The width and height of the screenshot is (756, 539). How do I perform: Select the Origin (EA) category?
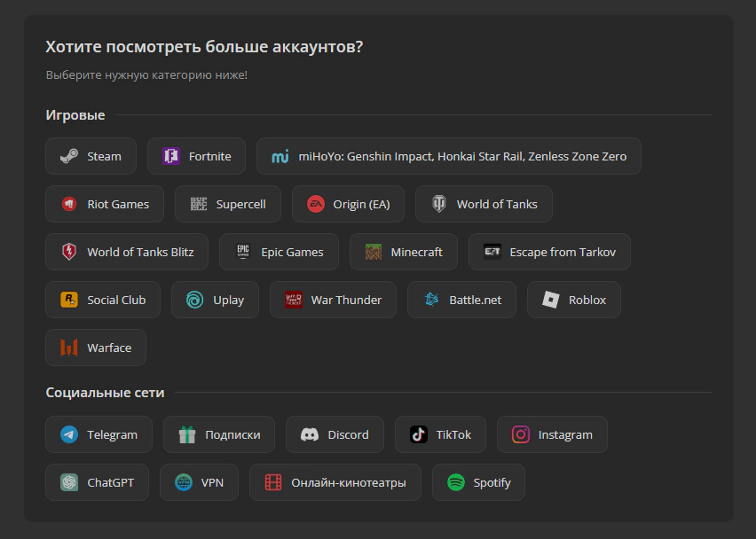coord(348,204)
